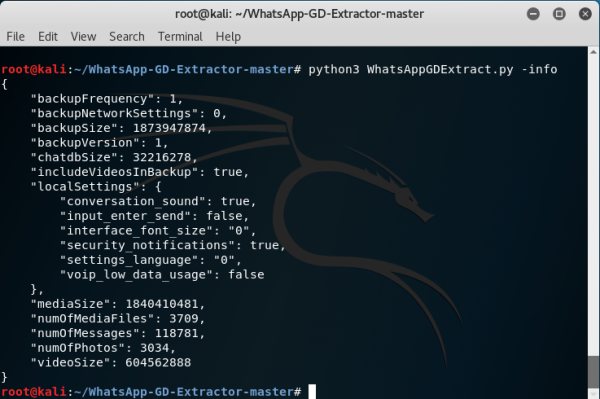
Task: Open the File menu
Action: pos(15,37)
